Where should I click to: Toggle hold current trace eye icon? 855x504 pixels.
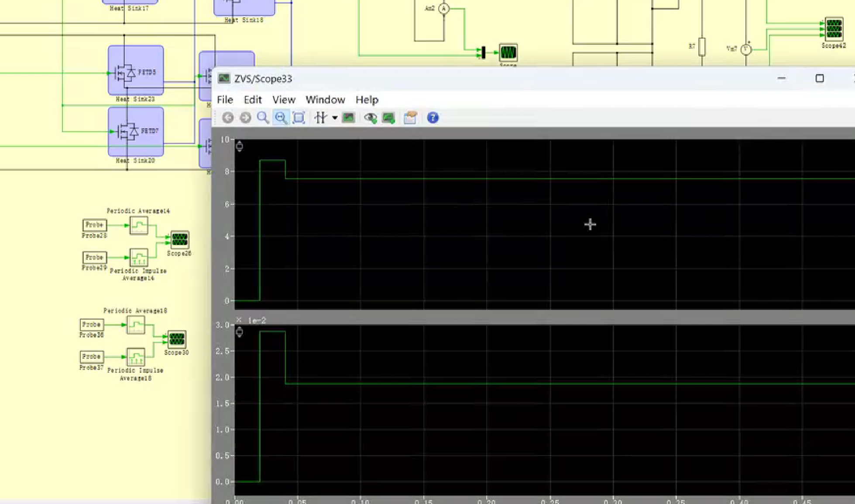[x=371, y=118]
